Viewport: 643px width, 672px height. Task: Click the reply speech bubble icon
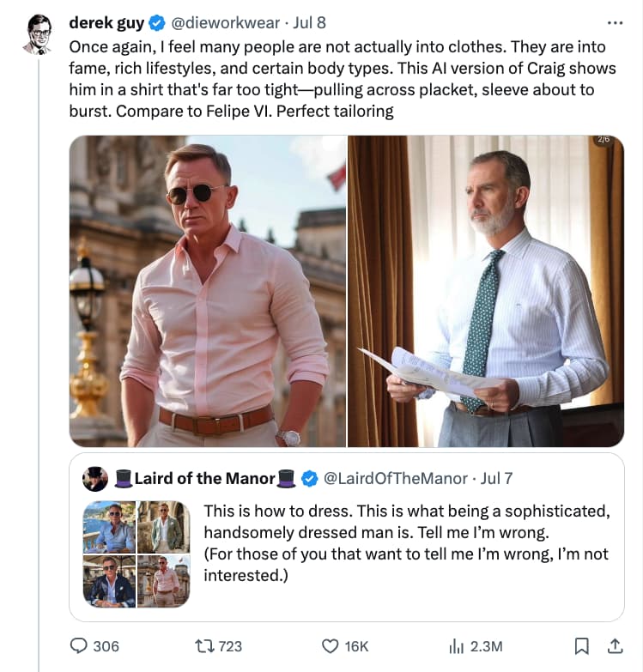point(78,646)
